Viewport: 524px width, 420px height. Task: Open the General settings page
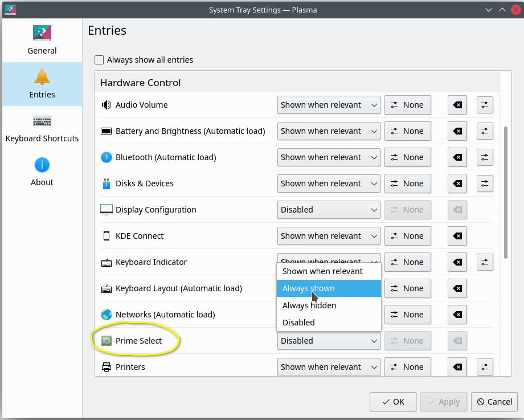[x=42, y=40]
